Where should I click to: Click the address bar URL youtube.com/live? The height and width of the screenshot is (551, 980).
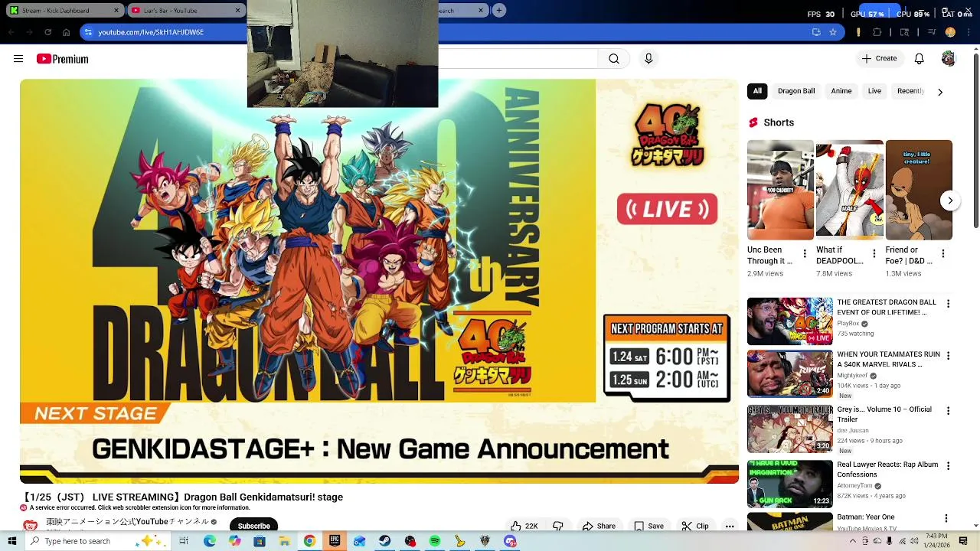[x=151, y=32]
